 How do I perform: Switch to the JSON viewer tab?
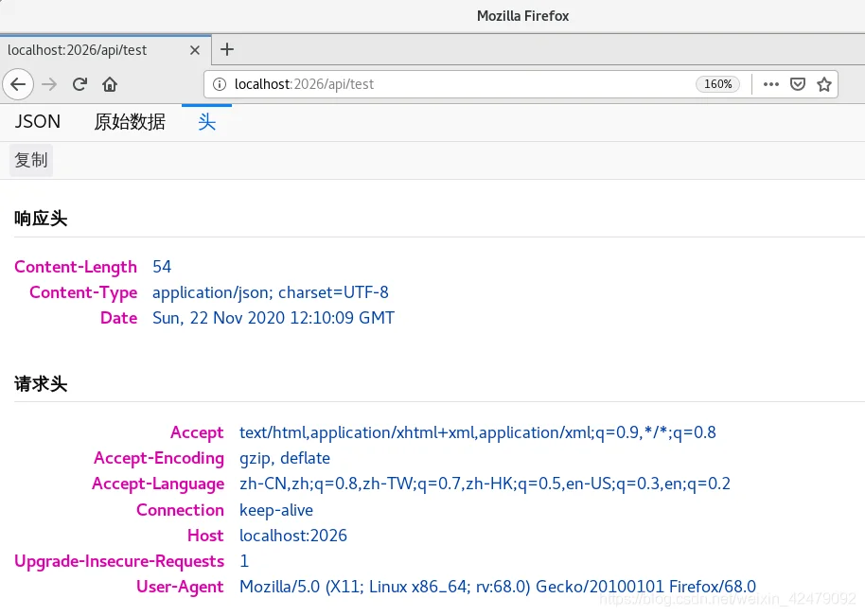pos(38,122)
